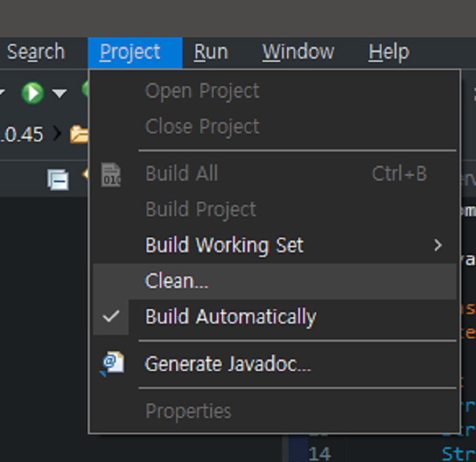
Task: Click the Build All menu entry
Action: point(182,174)
